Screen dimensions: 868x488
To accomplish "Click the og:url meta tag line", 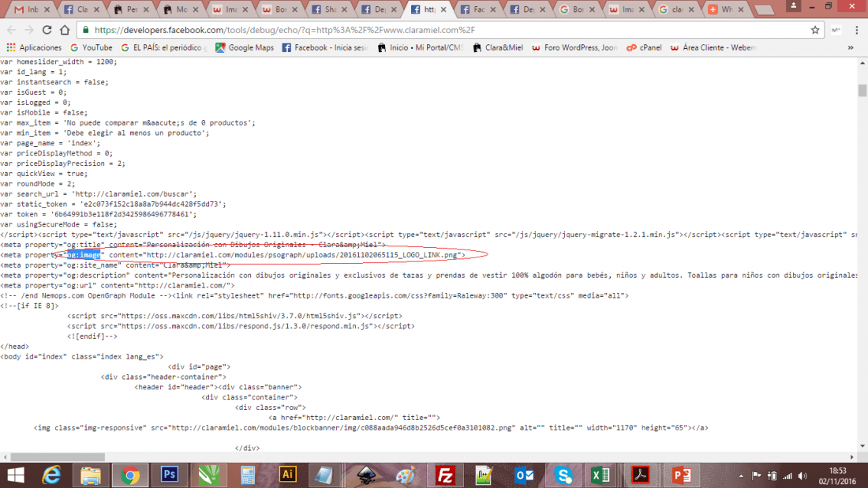I will (118, 285).
